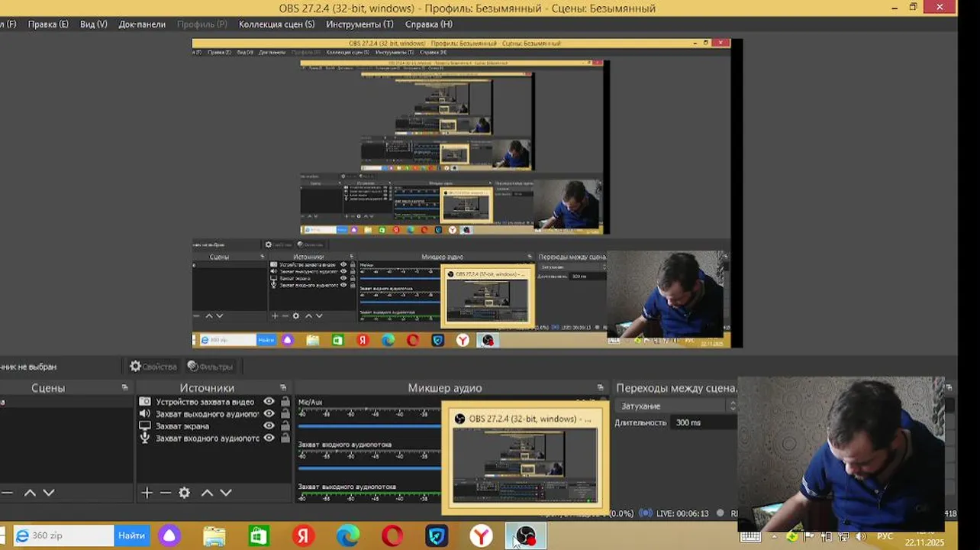Launch Opera browser from the taskbar

(392, 535)
